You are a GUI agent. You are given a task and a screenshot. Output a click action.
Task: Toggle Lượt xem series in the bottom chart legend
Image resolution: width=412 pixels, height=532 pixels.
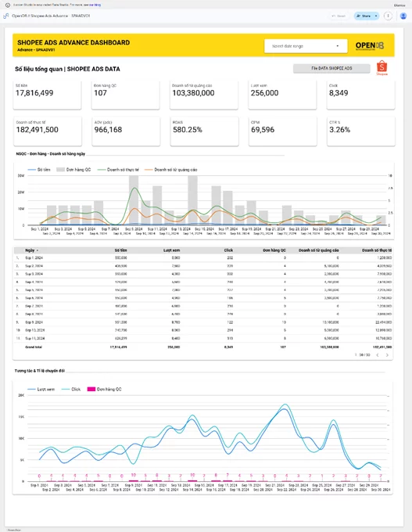41,389
